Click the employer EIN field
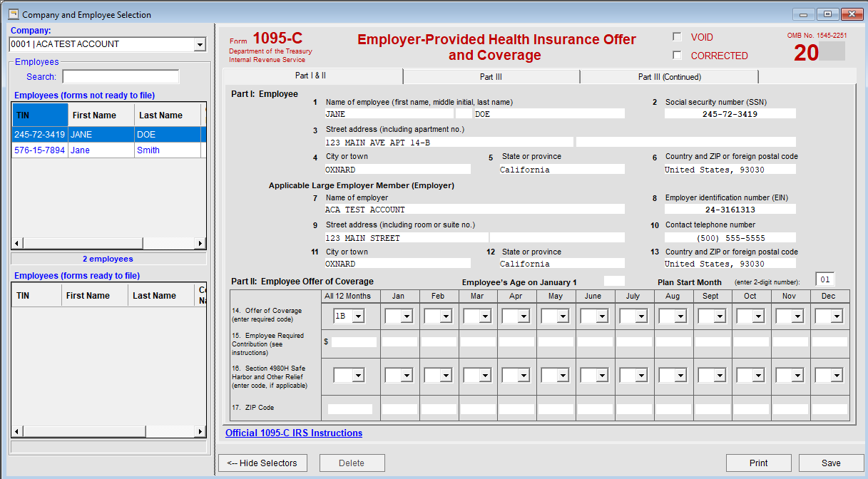868x479 pixels. coord(730,210)
